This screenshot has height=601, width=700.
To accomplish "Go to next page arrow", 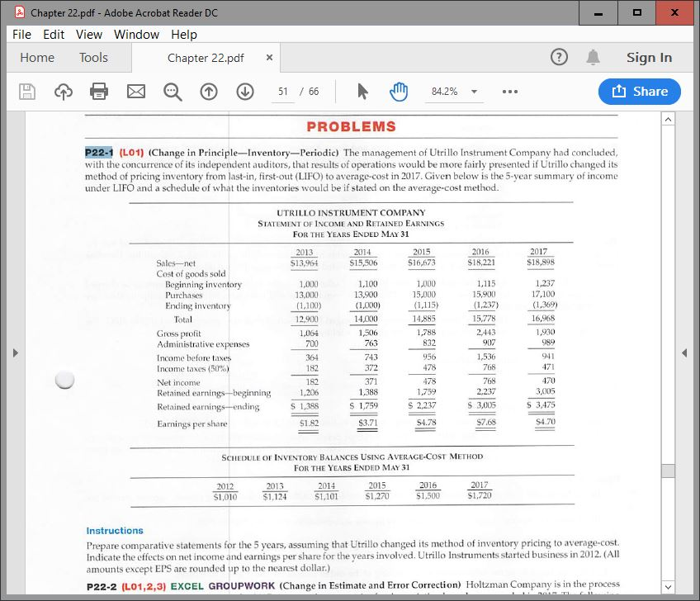I will (245, 92).
